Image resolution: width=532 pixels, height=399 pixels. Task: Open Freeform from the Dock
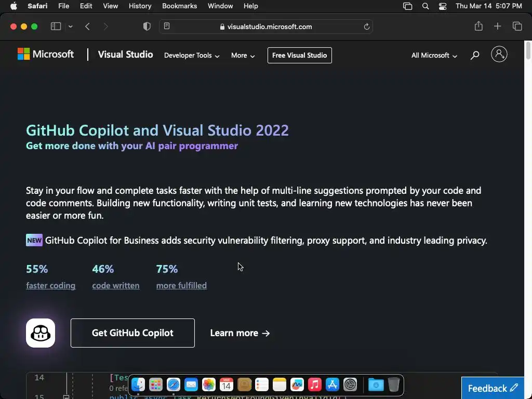click(x=297, y=385)
